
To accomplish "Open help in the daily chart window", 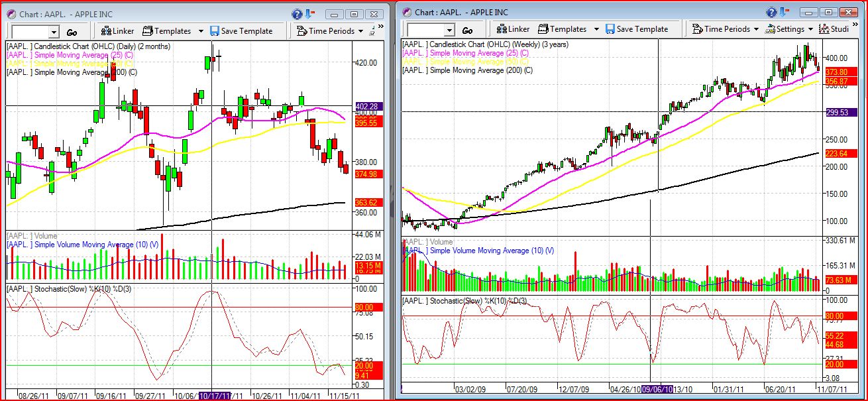I will click(298, 13).
